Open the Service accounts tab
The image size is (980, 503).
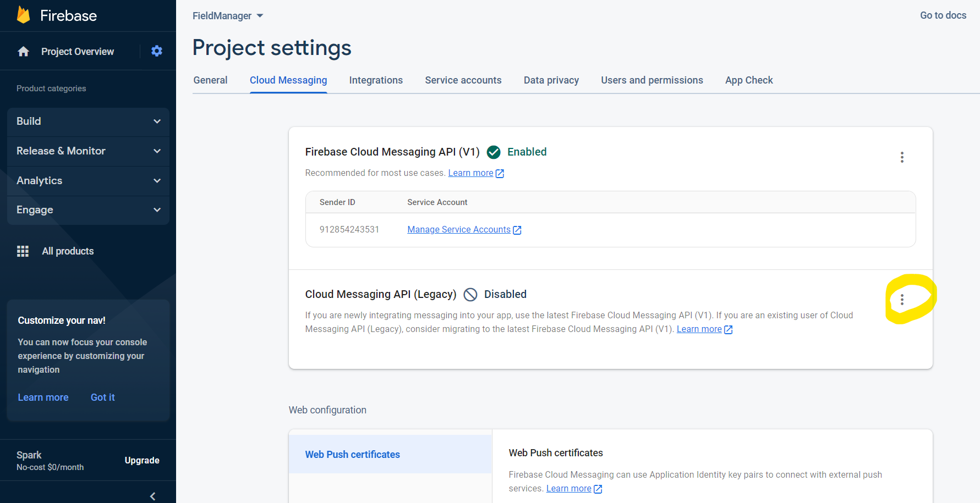tap(463, 80)
